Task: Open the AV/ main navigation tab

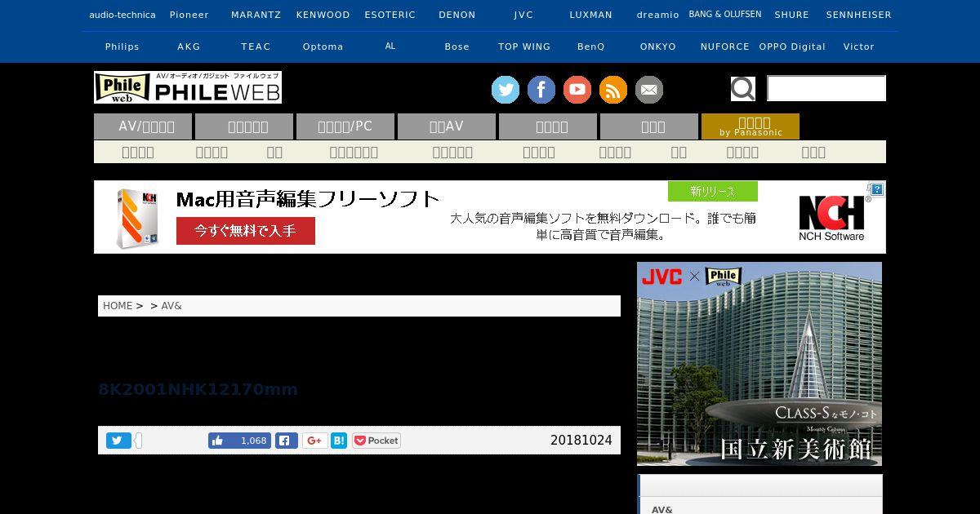Action: (x=143, y=126)
